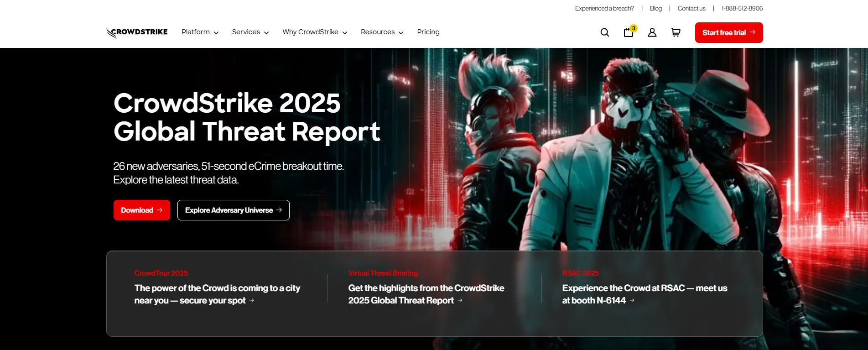Viewport: 868px width, 350px height.
Task: Expand the Resources menu
Action: click(382, 32)
